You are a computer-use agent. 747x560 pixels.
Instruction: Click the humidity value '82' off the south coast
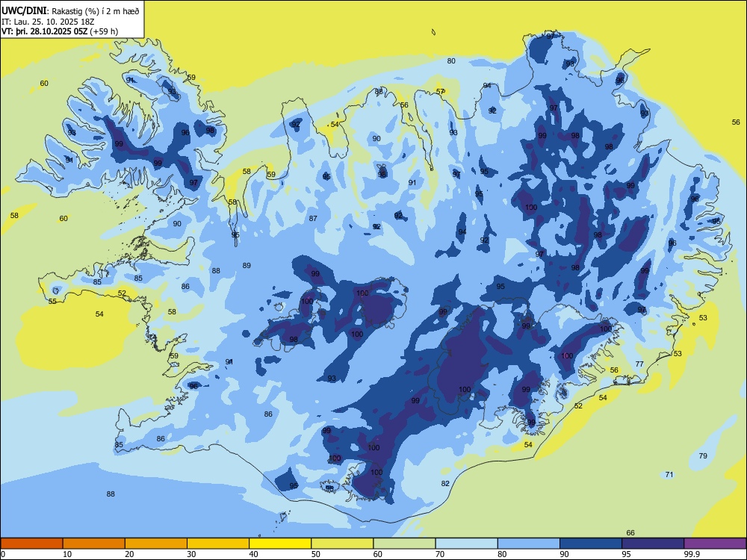(x=445, y=483)
